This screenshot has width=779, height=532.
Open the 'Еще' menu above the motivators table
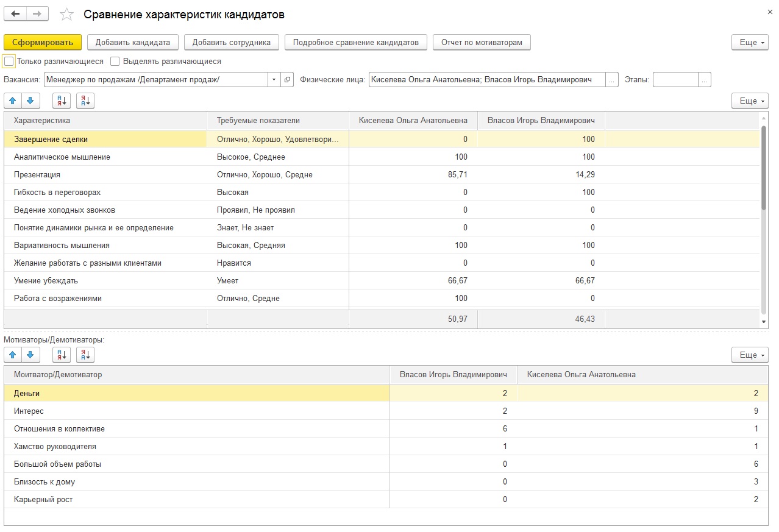[x=749, y=355]
